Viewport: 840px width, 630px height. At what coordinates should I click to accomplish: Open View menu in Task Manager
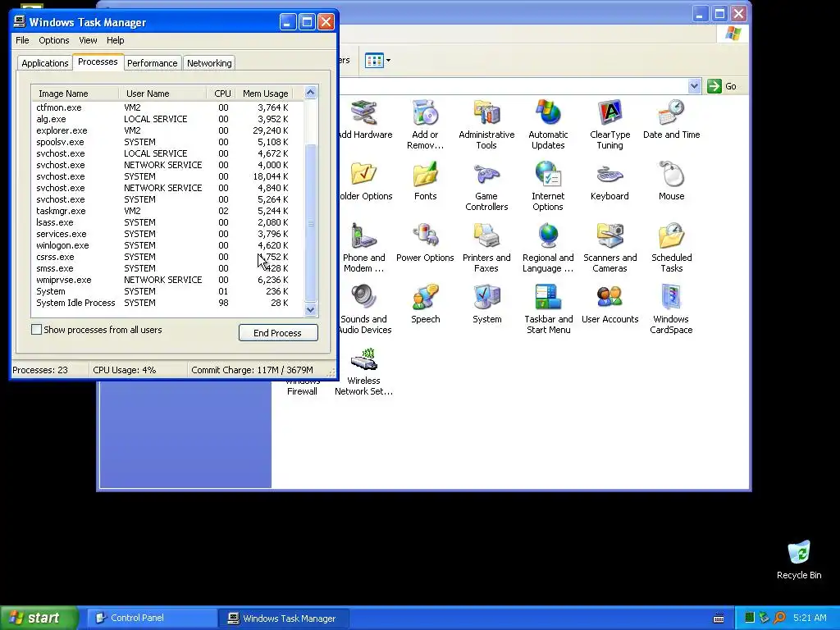coord(88,40)
